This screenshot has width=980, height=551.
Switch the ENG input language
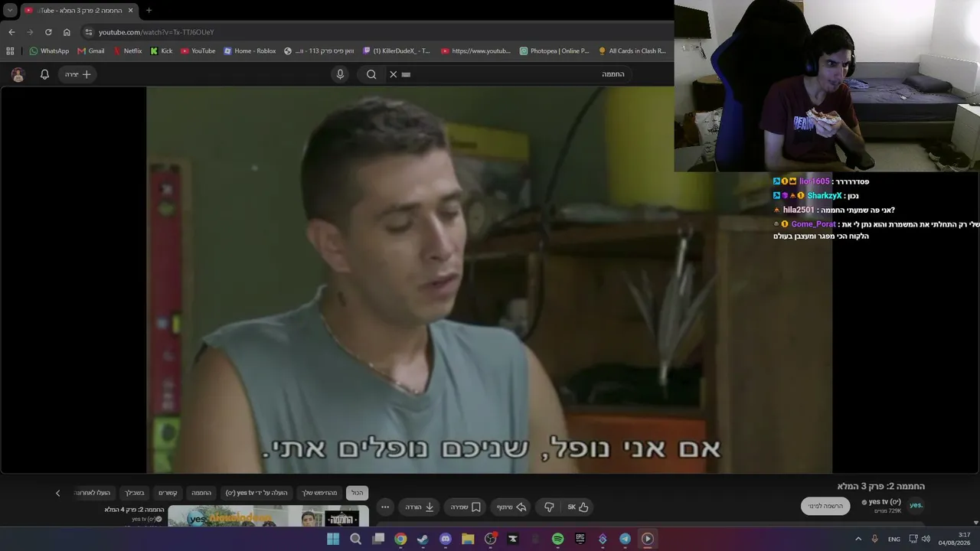click(x=894, y=539)
